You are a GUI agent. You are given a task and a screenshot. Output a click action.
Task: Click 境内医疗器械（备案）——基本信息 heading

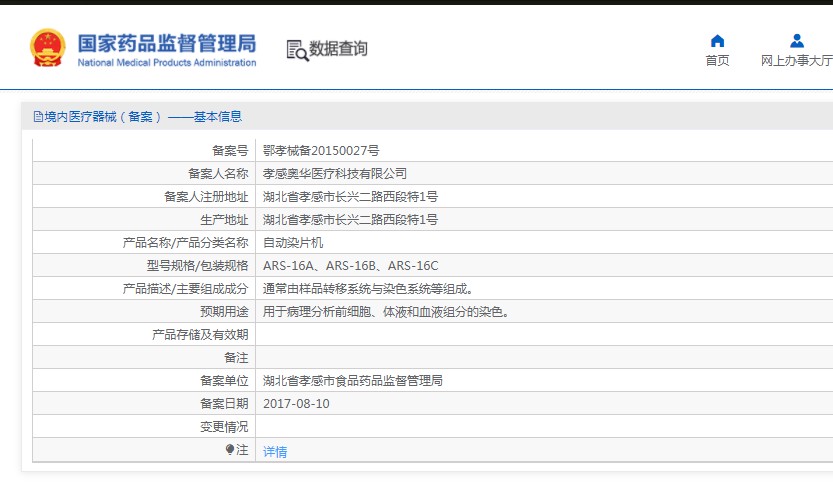143,116
